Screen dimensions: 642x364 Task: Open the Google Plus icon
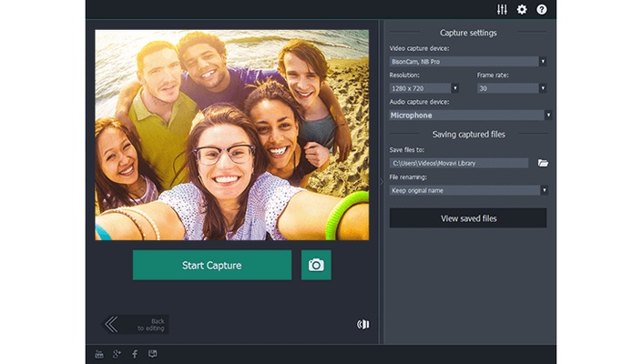[x=117, y=354]
